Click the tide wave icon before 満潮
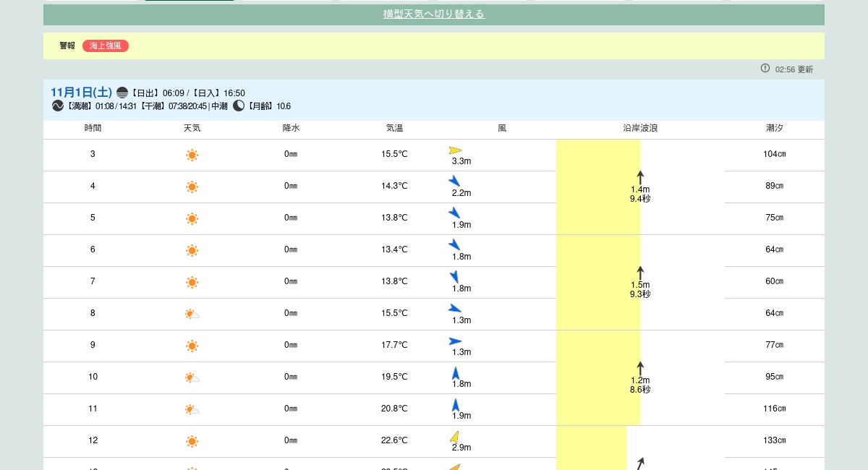This screenshot has height=470, width=868. coord(57,106)
